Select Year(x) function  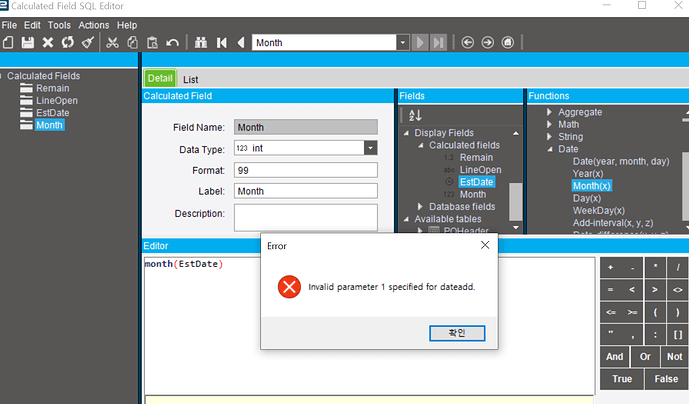point(587,174)
